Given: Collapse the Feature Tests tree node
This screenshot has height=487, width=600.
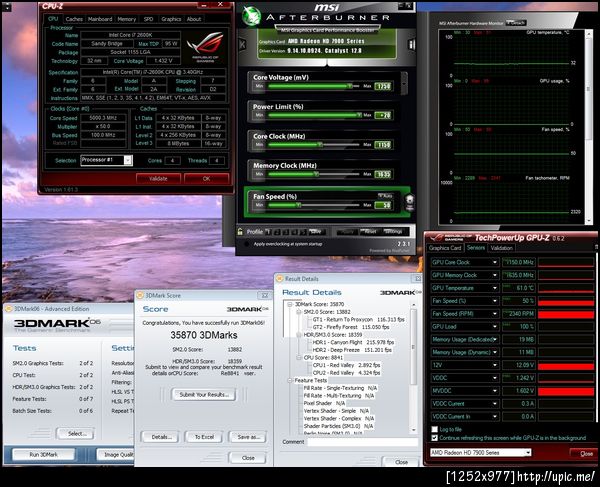Looking at the screenshot, I should coord(290,380).
